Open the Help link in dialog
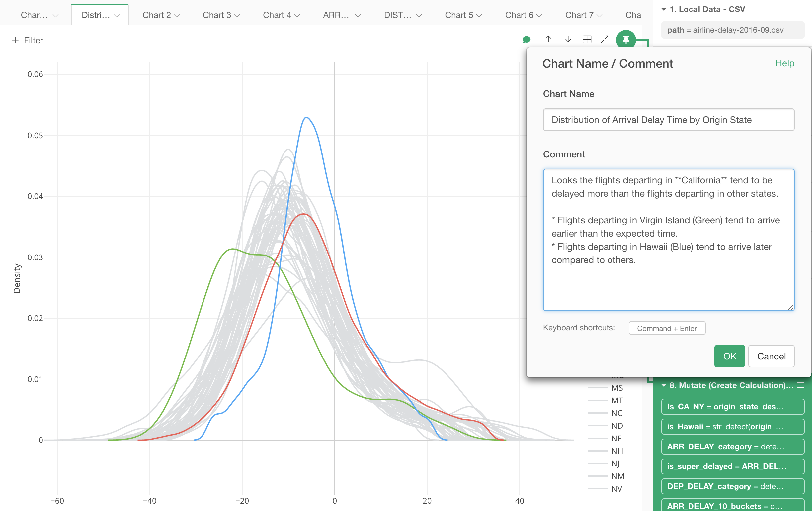 tap(784, 63)
